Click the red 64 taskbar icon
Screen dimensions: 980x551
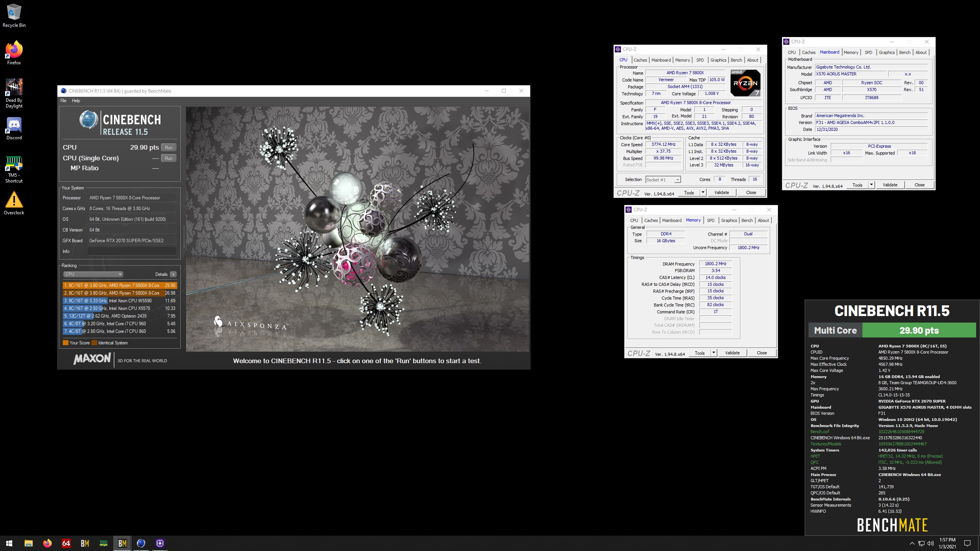(66, 543)
